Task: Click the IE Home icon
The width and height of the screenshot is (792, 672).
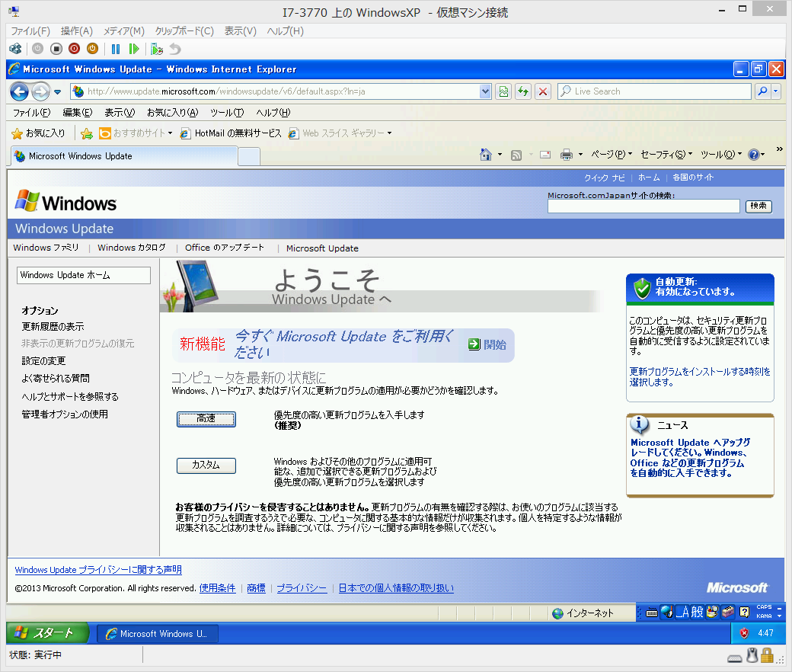Action: (486, 155)
